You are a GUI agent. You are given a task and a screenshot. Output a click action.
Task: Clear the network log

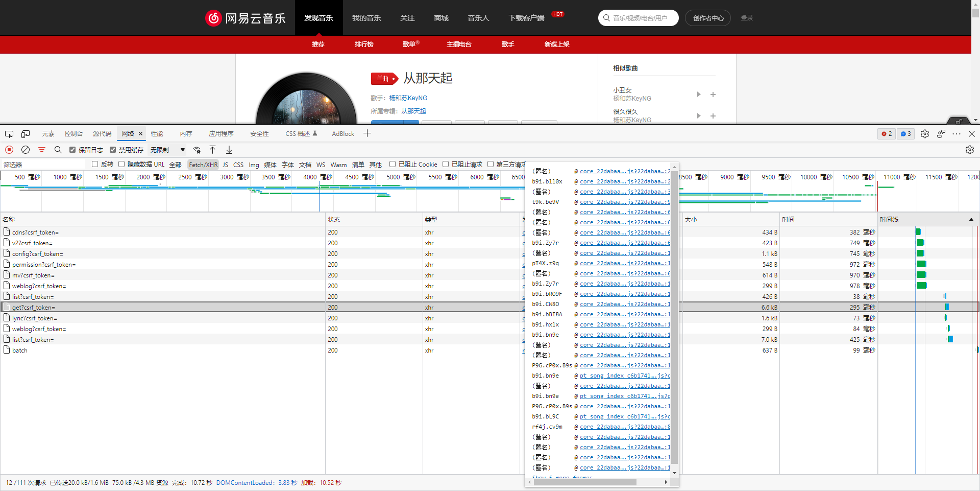(26, 150)
